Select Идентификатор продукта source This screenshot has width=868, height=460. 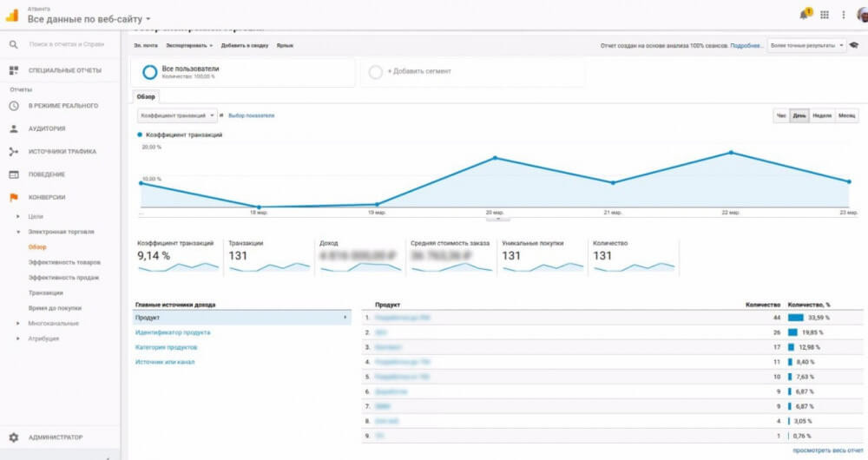tap(173, 332)
